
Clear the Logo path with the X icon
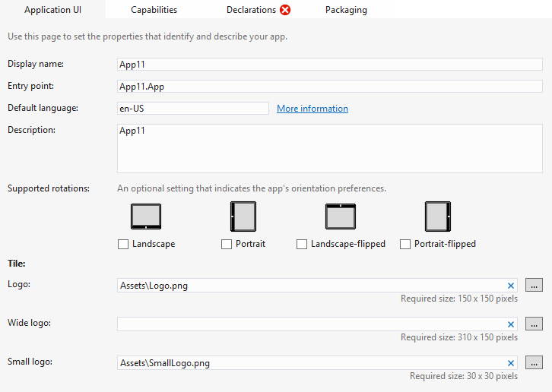point(511,286)
